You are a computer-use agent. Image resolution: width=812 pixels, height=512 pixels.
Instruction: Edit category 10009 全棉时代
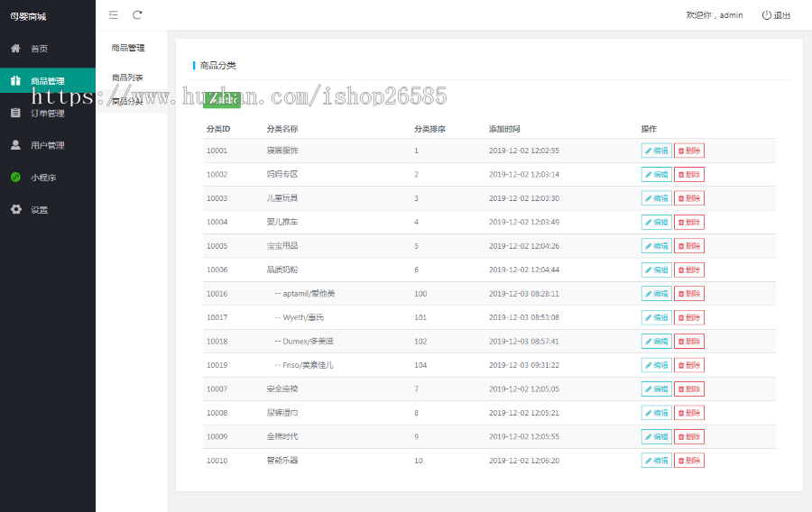(657, 436)
